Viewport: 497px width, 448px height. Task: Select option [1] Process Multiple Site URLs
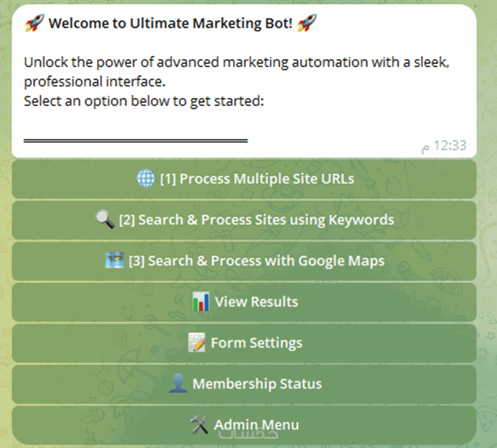tap(244, 179)
